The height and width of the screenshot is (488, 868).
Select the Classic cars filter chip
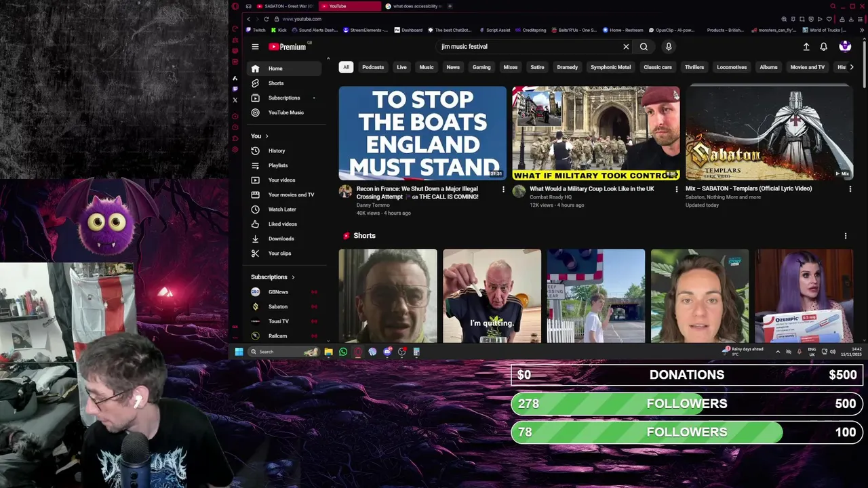pos(658,67)
